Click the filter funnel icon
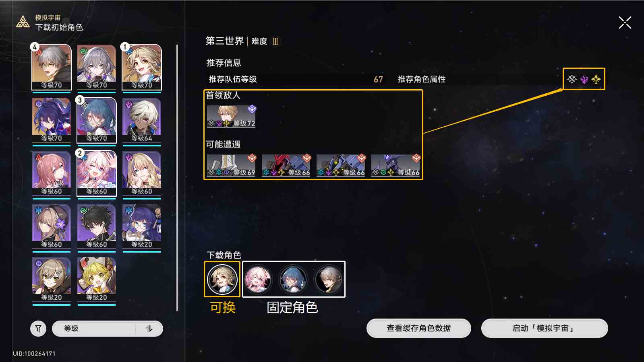Viewport: 644px width, 362px height. pyautogui.click(x=38, y=329)
